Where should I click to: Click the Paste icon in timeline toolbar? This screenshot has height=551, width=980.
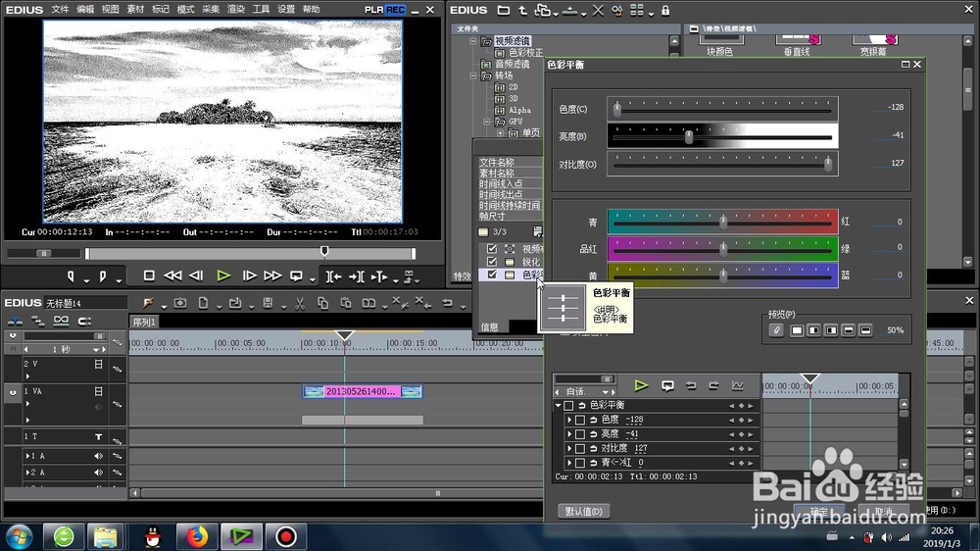(x=346, y=303)
